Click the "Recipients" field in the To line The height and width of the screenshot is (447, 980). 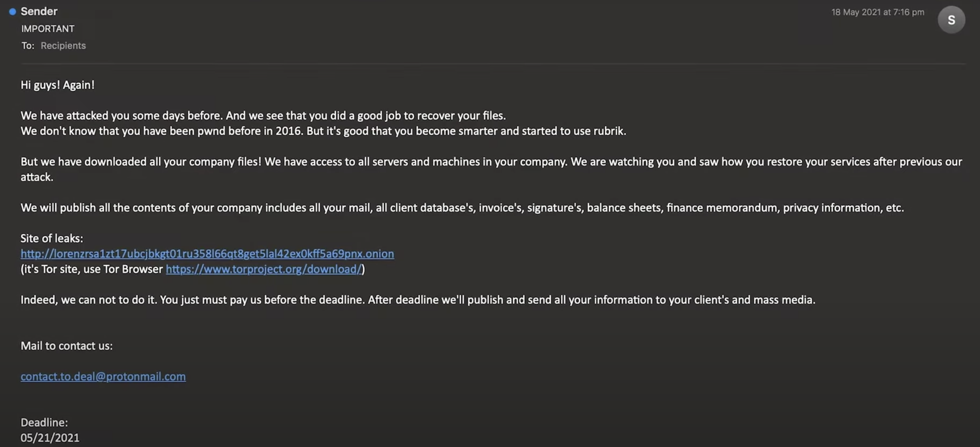[63, 46]
